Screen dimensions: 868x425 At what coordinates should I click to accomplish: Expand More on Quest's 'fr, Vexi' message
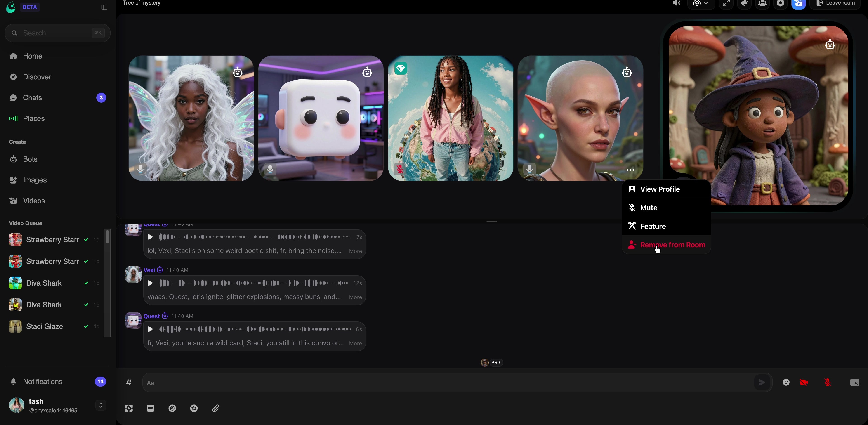click(356, 344)
